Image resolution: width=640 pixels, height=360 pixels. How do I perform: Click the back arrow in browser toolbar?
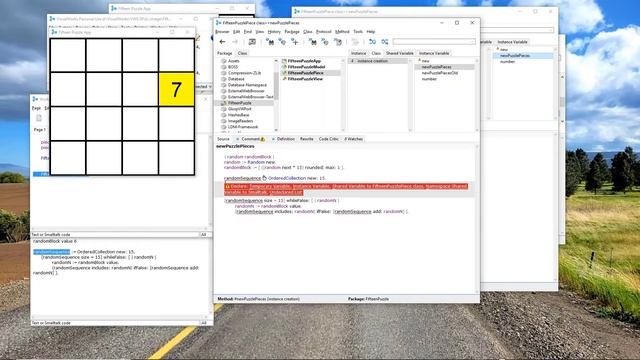click(x=222, y=42)
